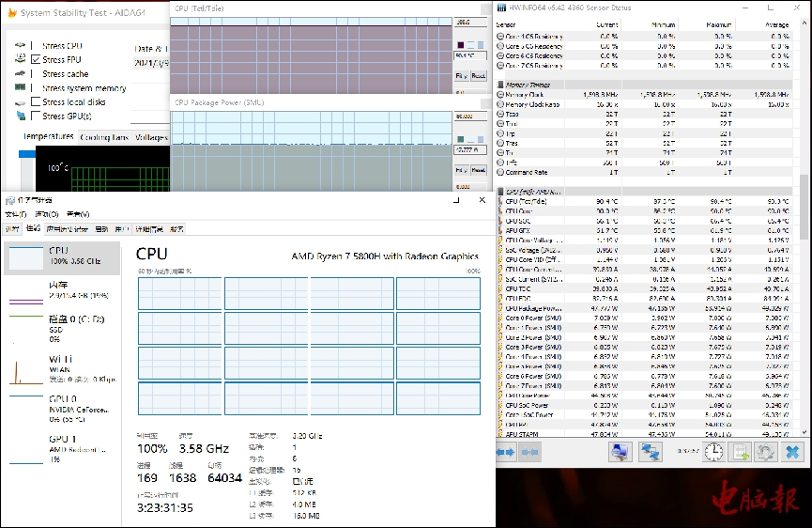Open HWiNFO sensor settings gear icon

click(x=765, y=453)
